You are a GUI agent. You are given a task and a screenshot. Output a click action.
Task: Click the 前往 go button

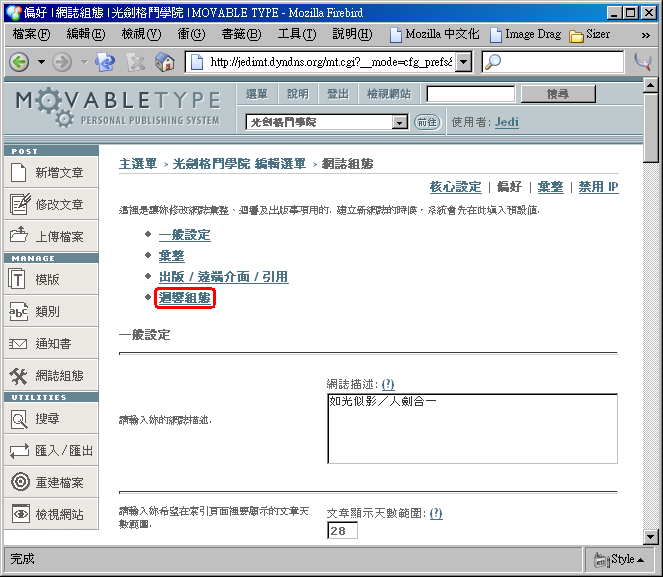click(x=427, y=122)
